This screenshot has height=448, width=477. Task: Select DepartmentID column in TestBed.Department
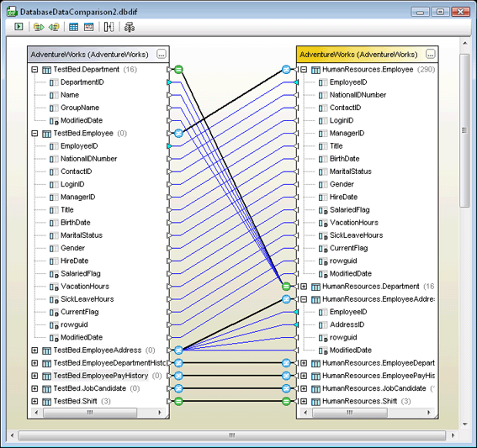tap(82, 82)
